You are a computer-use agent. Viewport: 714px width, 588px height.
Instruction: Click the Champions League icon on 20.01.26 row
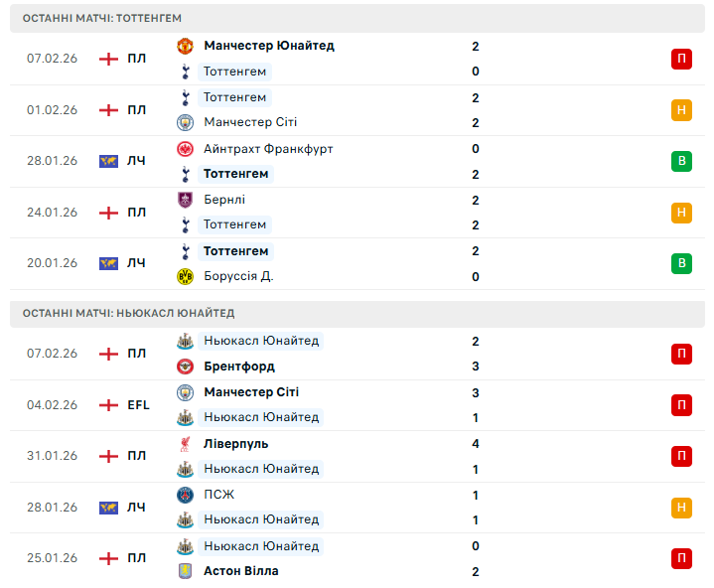pos(108,263)
